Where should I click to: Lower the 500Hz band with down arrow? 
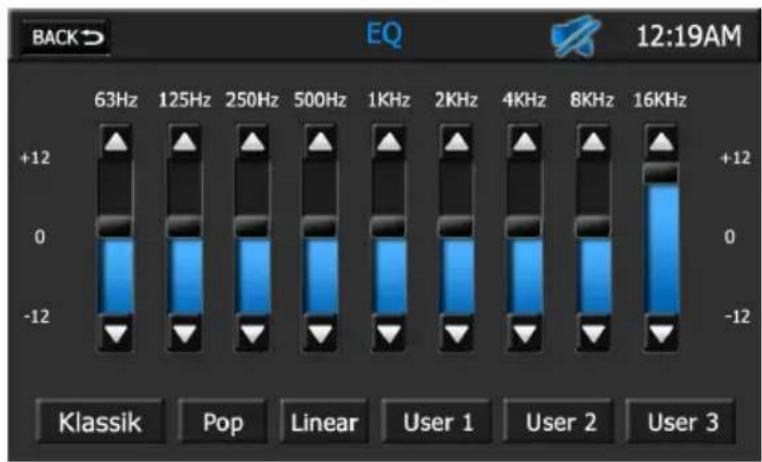pos(321,333)
